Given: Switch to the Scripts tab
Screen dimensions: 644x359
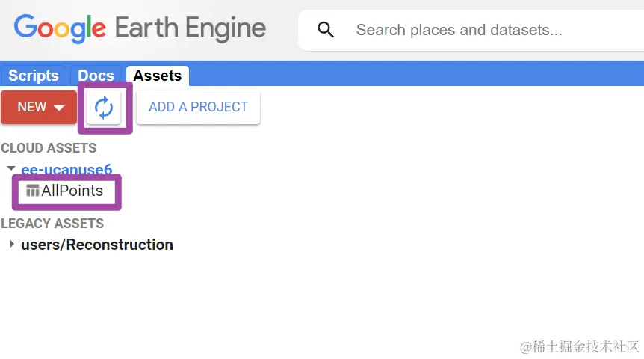Looking at the screenshot, I should tap(34, 76).
